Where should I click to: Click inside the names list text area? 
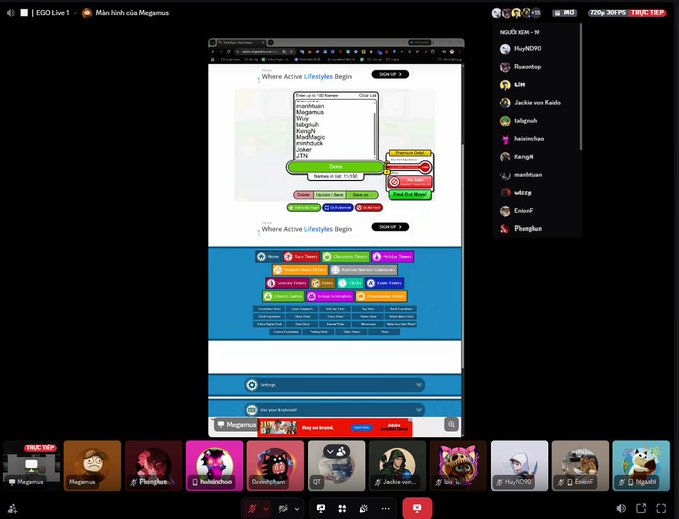[x=334, y=130]
